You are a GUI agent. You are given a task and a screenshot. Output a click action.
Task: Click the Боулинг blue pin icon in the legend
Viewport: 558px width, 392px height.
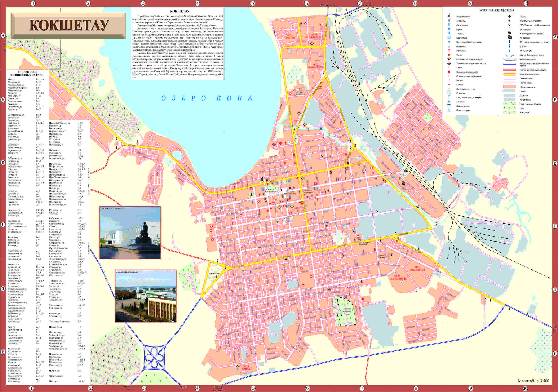(x=509, y=46)
